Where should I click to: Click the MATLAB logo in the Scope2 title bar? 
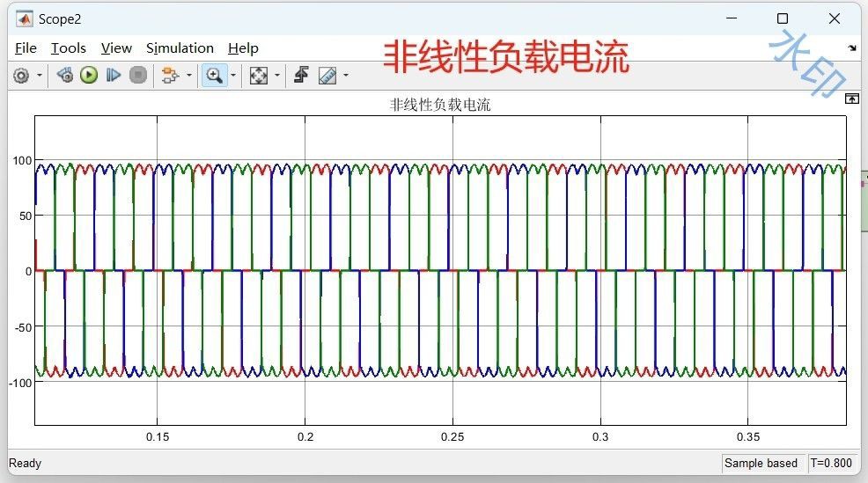pos(24,19)
